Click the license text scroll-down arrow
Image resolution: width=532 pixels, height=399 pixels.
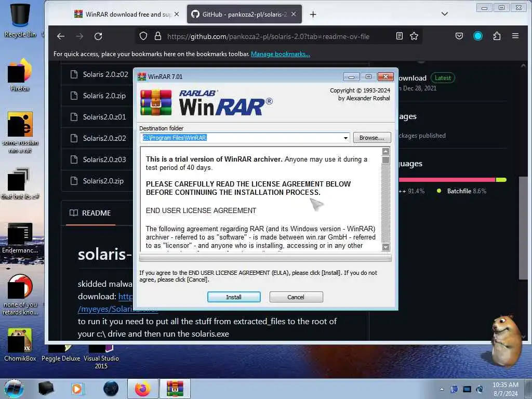[x=386, y=247]
